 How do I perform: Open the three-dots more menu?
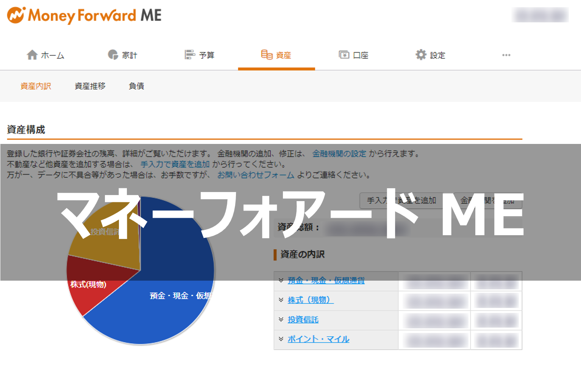[506, 55]
